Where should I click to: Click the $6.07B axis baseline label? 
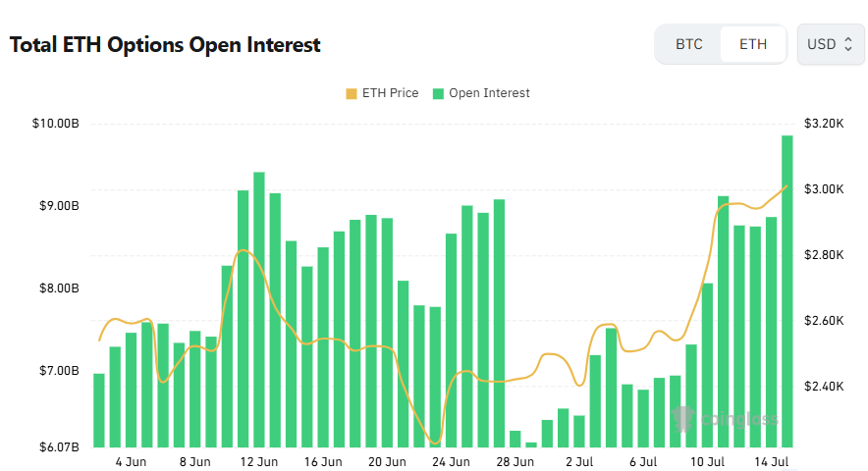click(x=59, y=447)
